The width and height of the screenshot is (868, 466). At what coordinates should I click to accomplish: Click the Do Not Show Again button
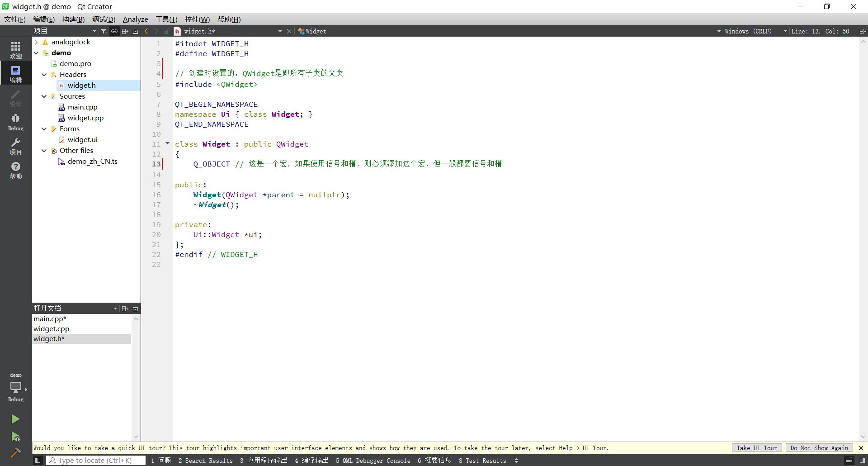click(x=819, y=448)
